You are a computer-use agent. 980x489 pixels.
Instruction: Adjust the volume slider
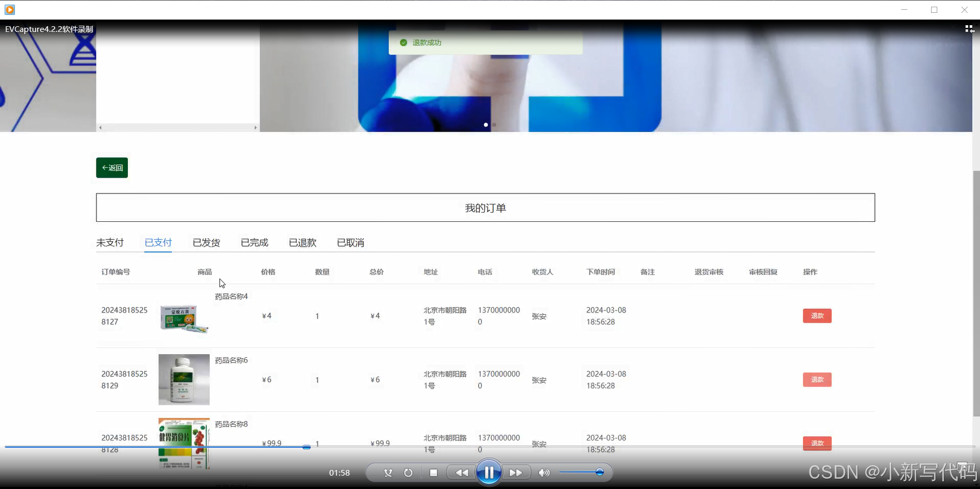[581, 472]
